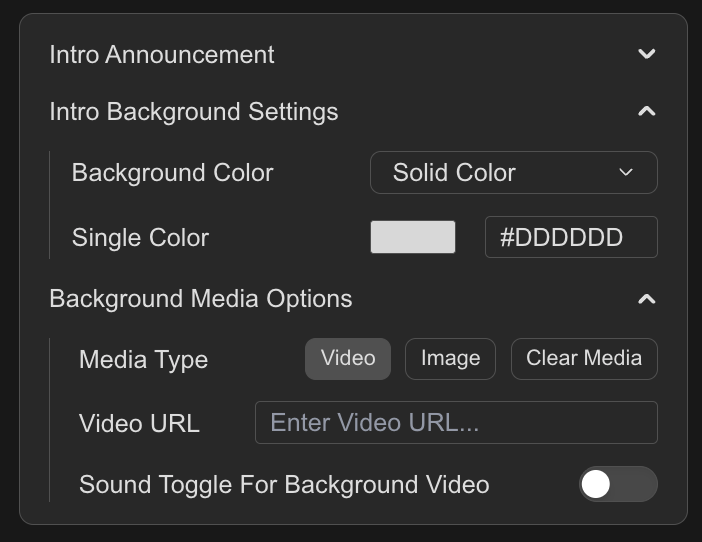The height and width of the screenshot is (542, 702).
Task: Open the Single Color swatch picker
Action: [x=413, y=237]
